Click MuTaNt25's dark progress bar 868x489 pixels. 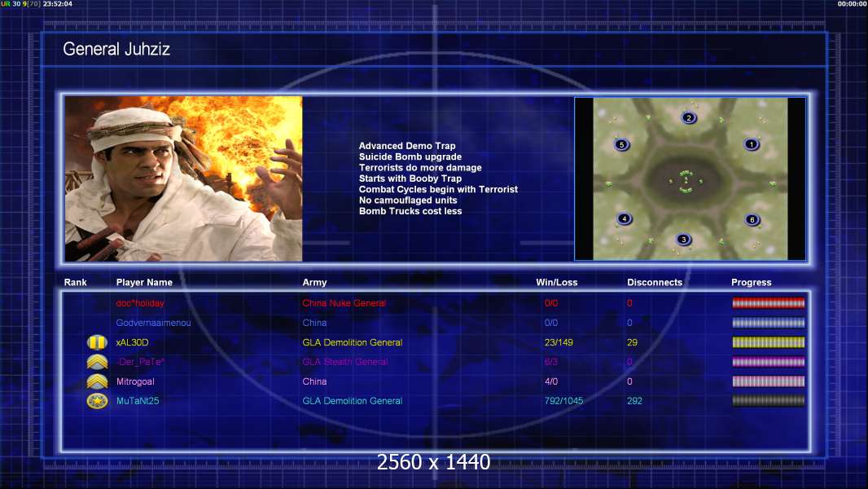pyautogui.click(x=769, y=401)
